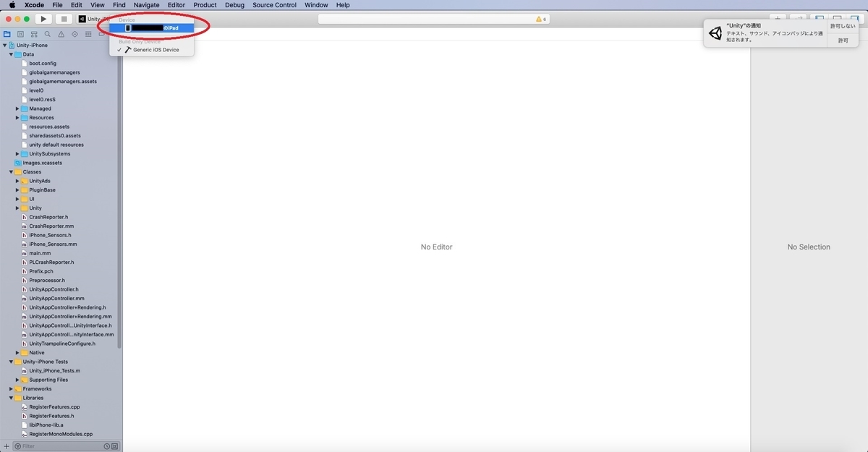The height and width of the screenshot is (452, 868).
Task: Click the navigator vertical scrollbar
Action: point(119,195)
